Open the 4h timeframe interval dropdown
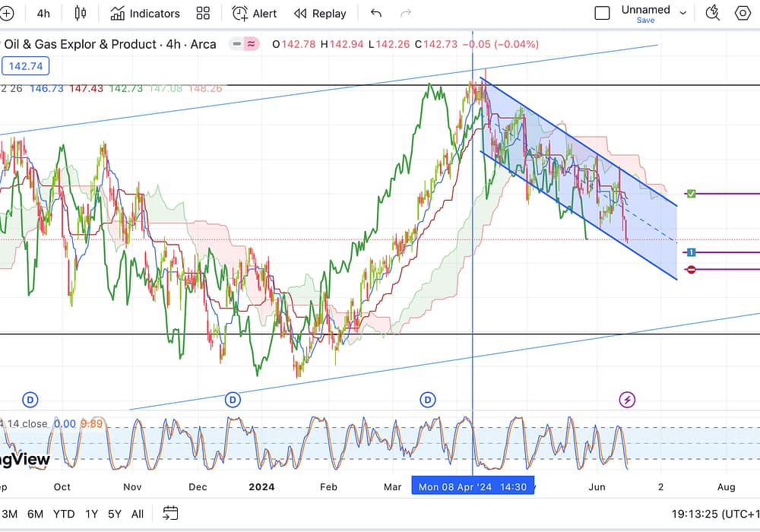This screenshot has width=760, height=532. click(43, 13)
